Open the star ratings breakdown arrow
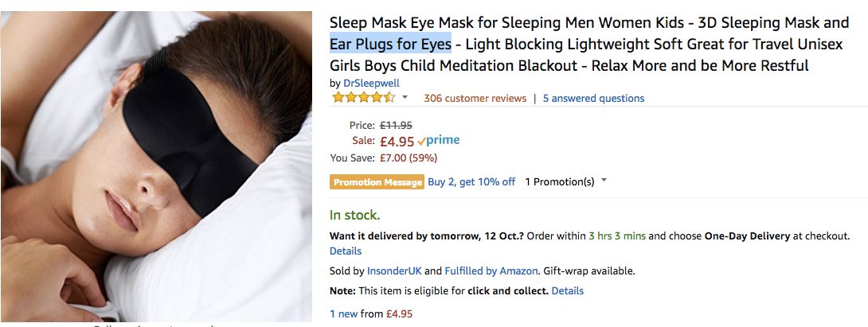The height and width of the screenshot is (327, 868). (x=405, y=98)
